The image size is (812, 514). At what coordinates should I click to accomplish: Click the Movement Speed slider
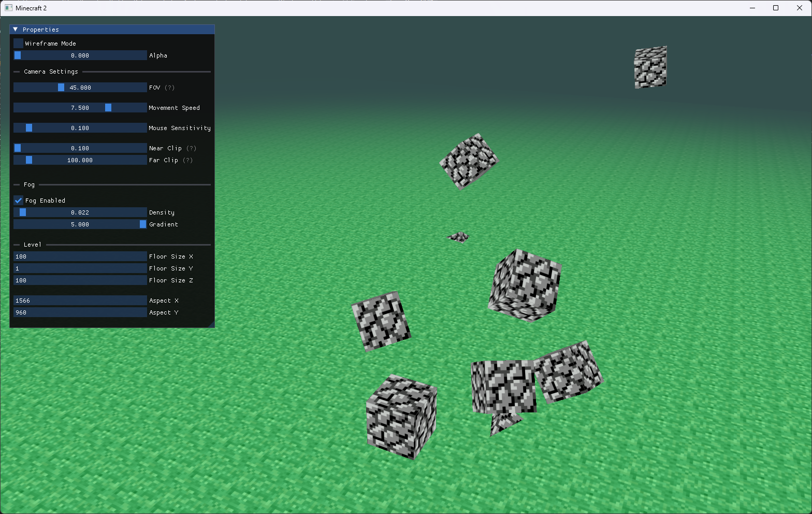[x=80, y=108]
